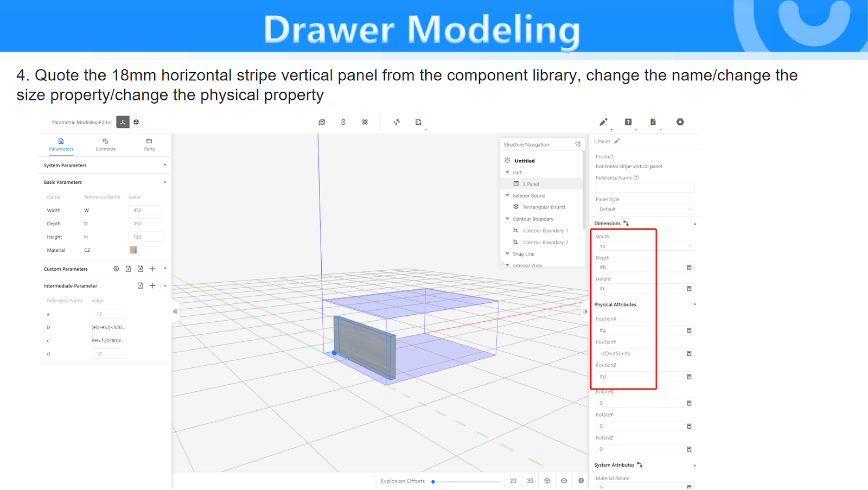This screenshot has height=490, width=868.
Task: Collapse the Physical Attributes section
Action: [694, 304]
